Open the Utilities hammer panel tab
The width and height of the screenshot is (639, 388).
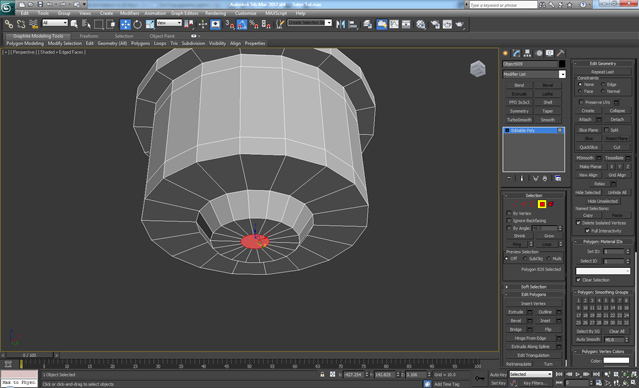[x=561, y=53]
